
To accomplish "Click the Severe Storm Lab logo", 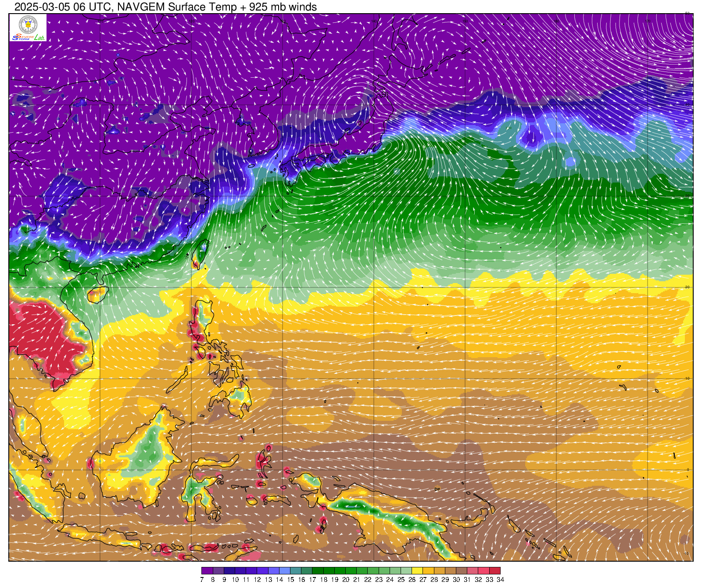I will pos(28,28).
